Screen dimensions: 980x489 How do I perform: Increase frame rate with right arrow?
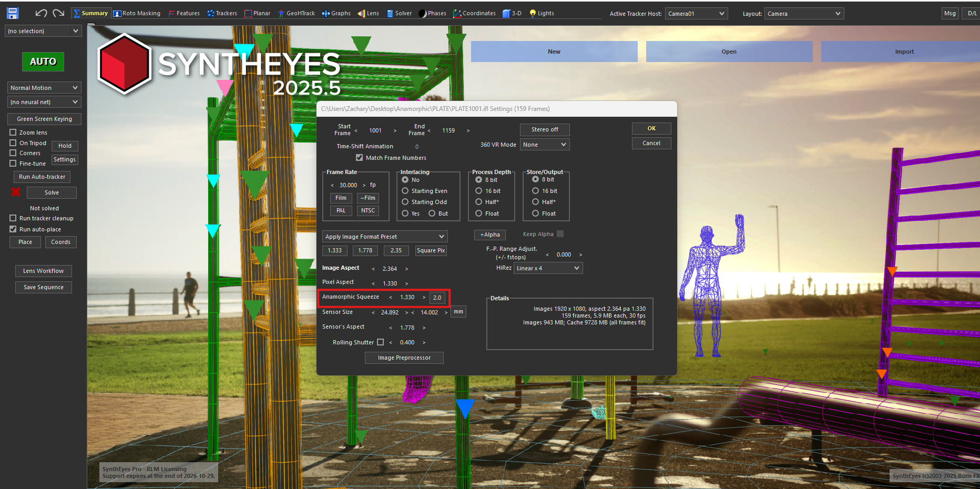coord(364,185)
